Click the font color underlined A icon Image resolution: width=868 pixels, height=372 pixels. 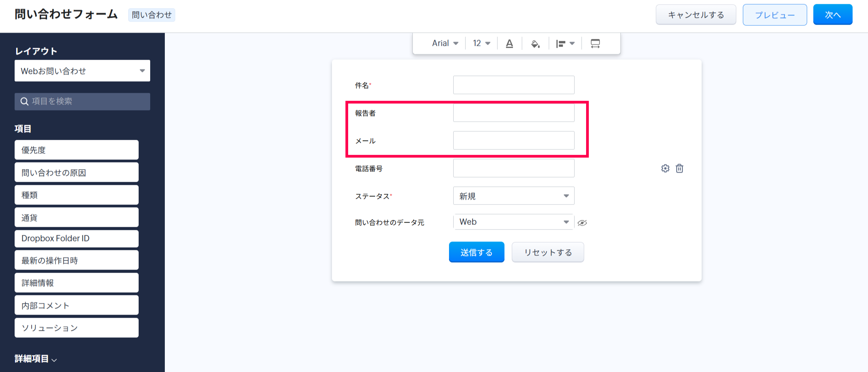click(509, 44)
